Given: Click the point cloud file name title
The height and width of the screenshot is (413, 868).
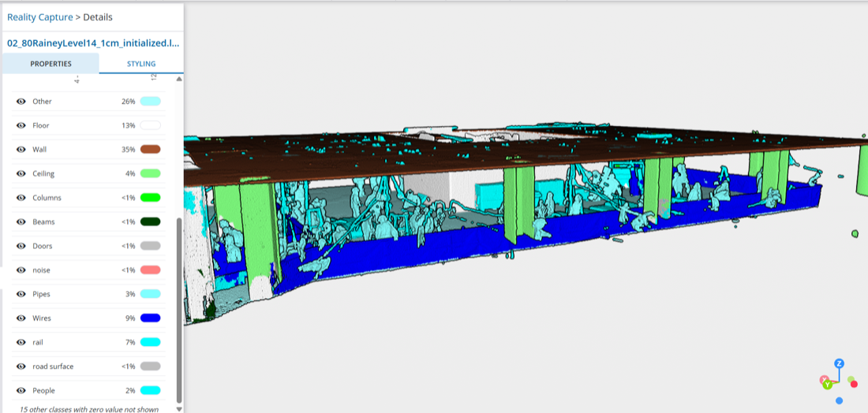Looking at the screenshot, I should point(93,43).
